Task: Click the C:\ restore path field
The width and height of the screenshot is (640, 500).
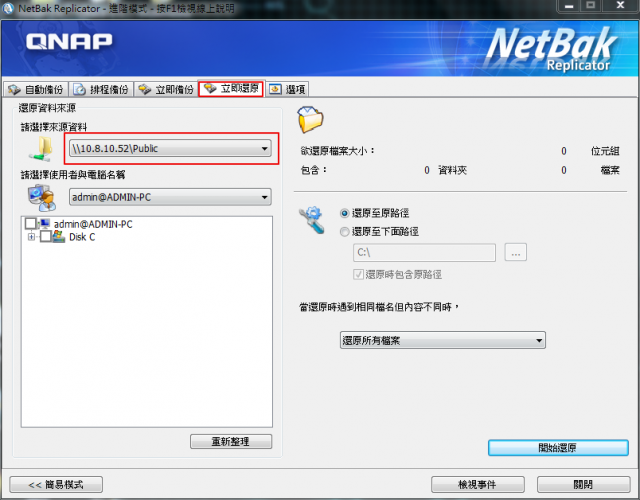Action: click(424, 253)
